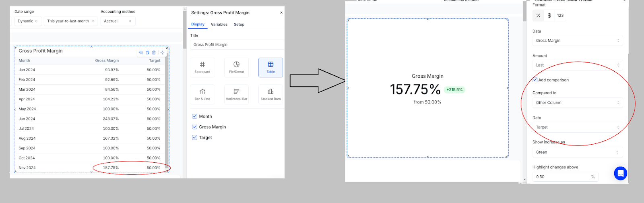Toggle the Gross Margin column checkbox
The height and width of the screenshot is (203, 644).
[x=194, y=127]
